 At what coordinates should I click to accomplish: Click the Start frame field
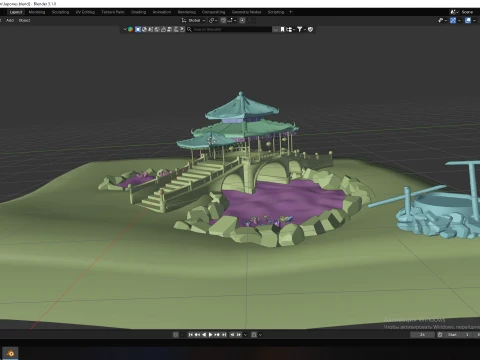pyautogui.click(x=458, y=335)
